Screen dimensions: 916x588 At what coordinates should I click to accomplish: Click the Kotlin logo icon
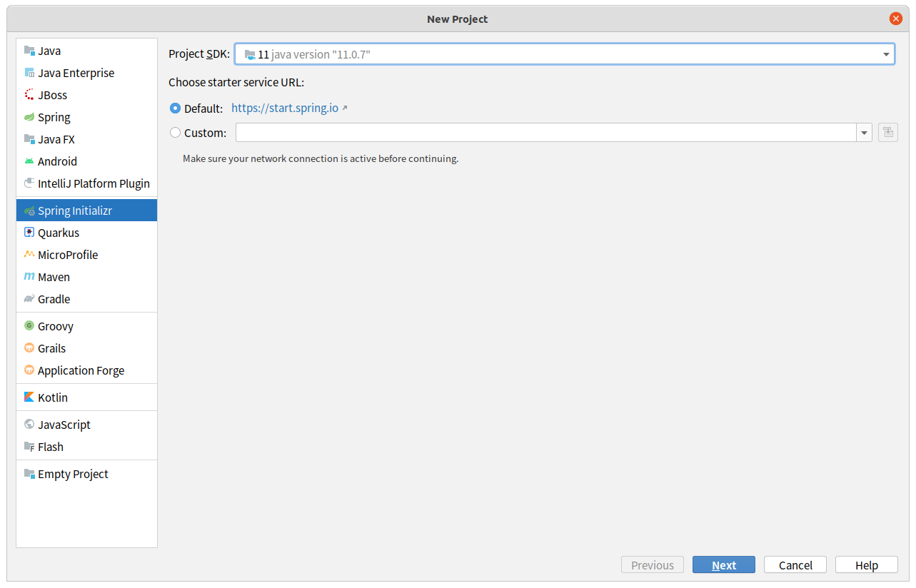click(x=29, y=397)
